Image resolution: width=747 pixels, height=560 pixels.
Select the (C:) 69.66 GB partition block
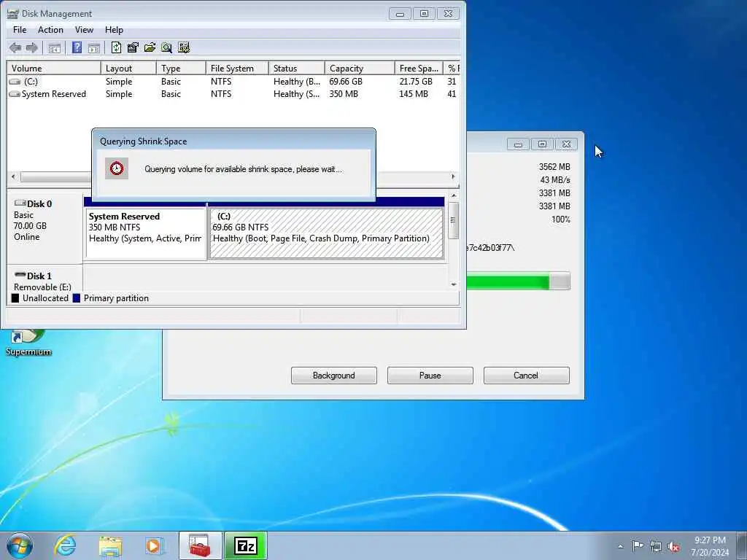pyautogui.click(x=326, y=233)
